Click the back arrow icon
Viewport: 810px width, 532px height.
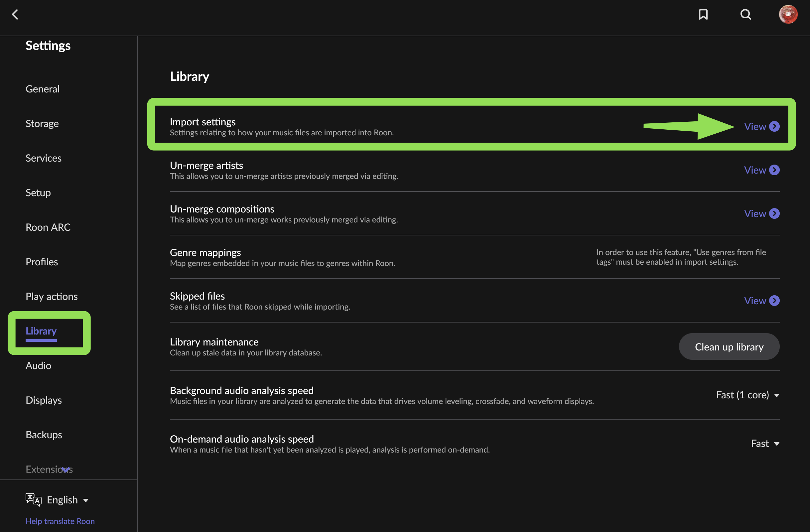tap(15, 14)
